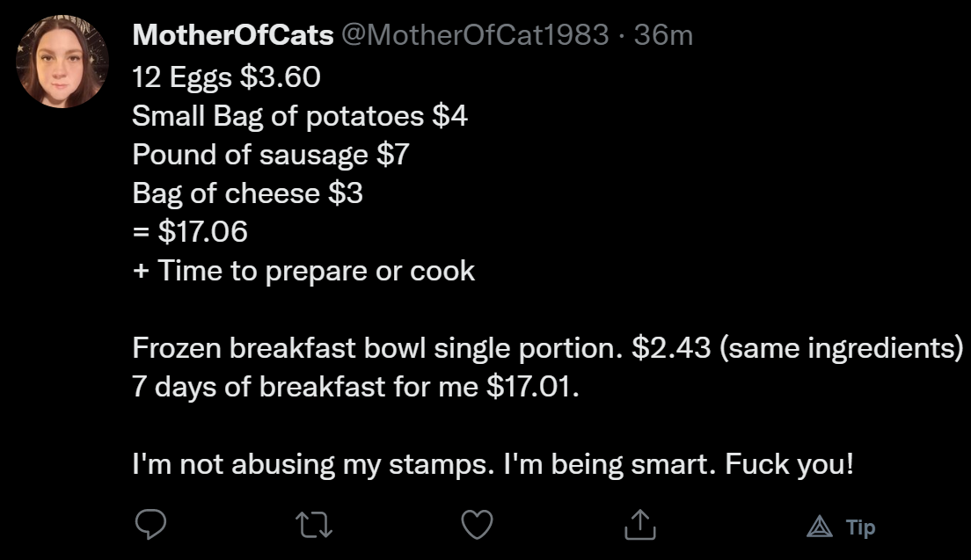Click the 'Frozen breakfast bowl single portion' sentence
Screen dimensions: 971x560
click(x=377, y=348)
